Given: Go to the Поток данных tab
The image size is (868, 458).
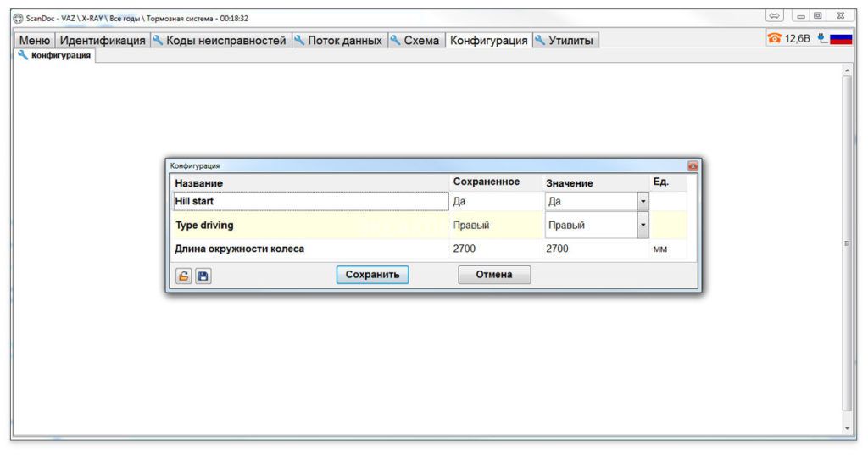Looking at the screenshot, I should click(339, 40).
